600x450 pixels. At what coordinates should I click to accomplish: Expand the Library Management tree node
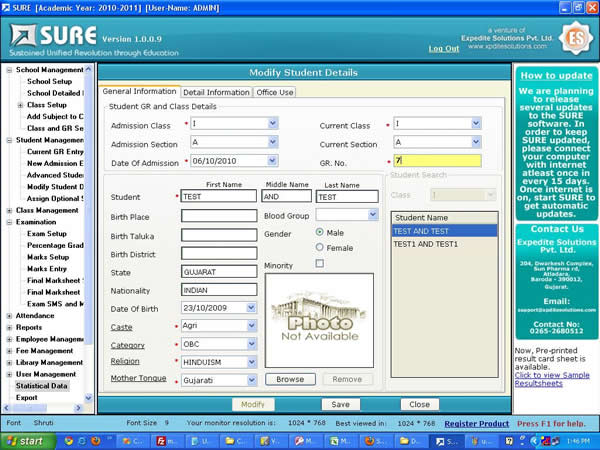(x=10, y=363)
